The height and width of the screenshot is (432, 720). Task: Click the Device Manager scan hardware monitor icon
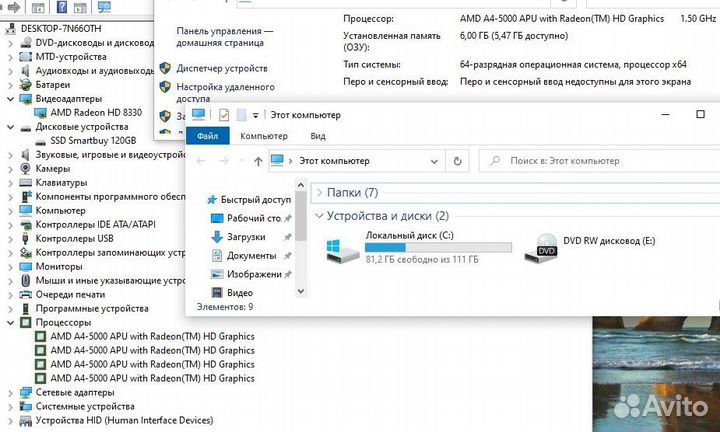pyautogui.click(x=104, y=7)
